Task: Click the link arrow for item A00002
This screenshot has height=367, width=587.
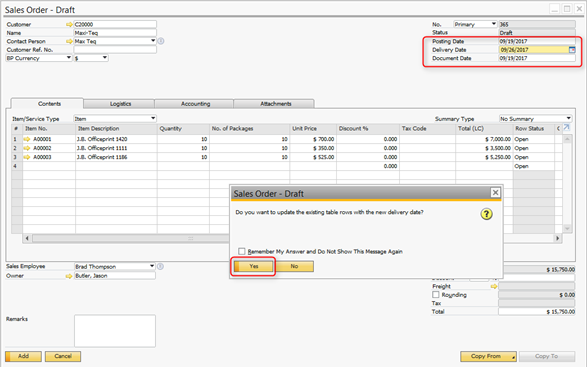Action: (x=27, y=148)
